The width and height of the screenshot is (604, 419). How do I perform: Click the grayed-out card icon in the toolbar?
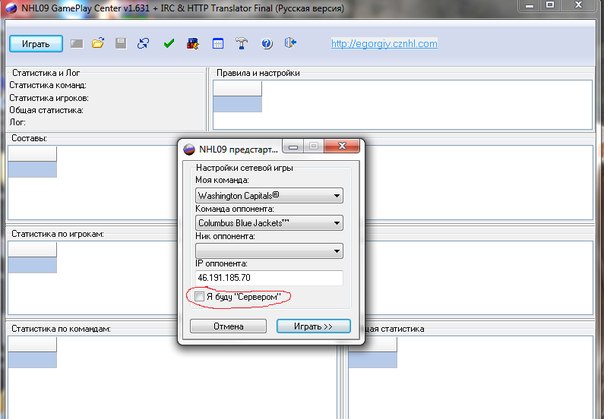pyautogui.click(x=77, y=44)
